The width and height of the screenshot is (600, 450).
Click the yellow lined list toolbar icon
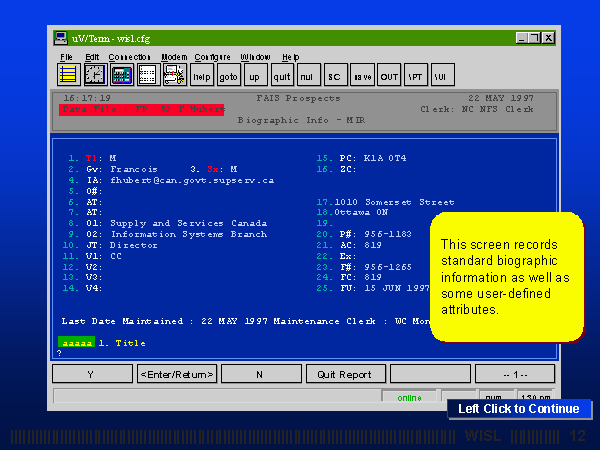tap(68, 75)
